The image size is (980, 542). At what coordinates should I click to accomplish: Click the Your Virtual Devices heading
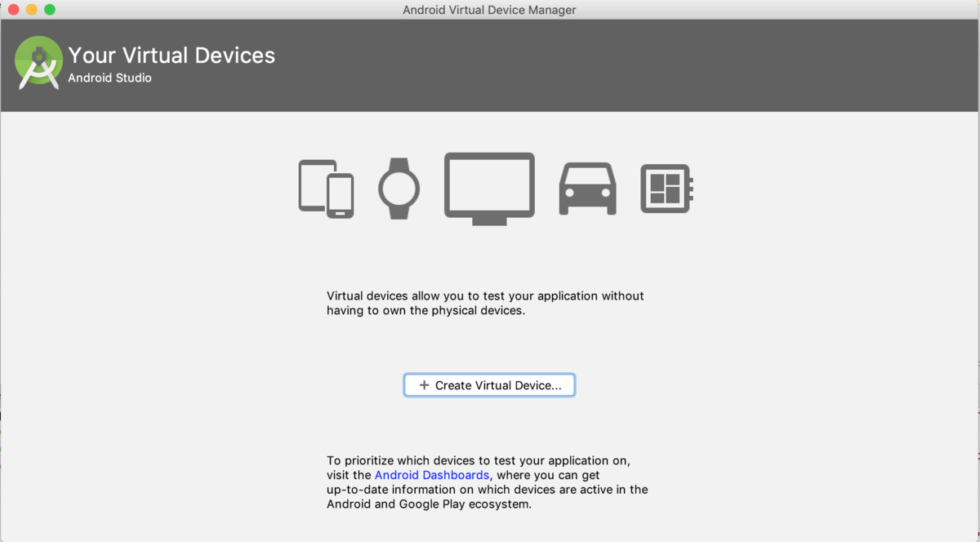pyautogui.click(x=171, y=56)
